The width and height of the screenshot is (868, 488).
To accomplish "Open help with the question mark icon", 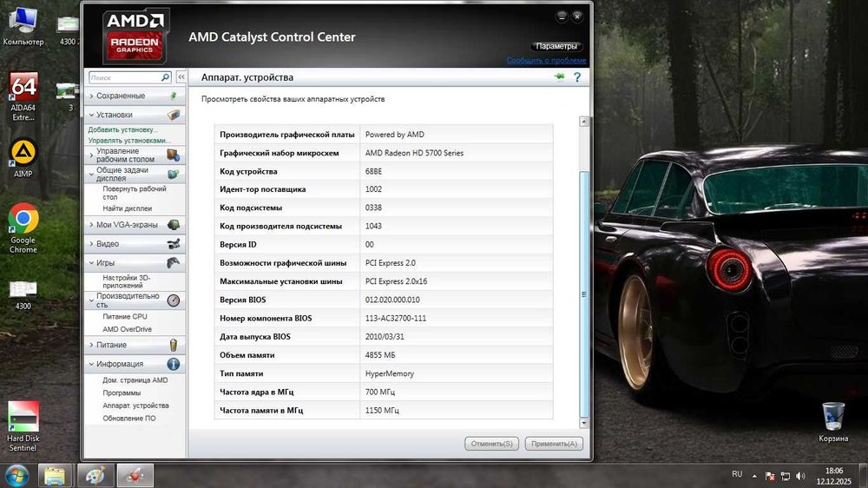I will (x=577, y=77).
